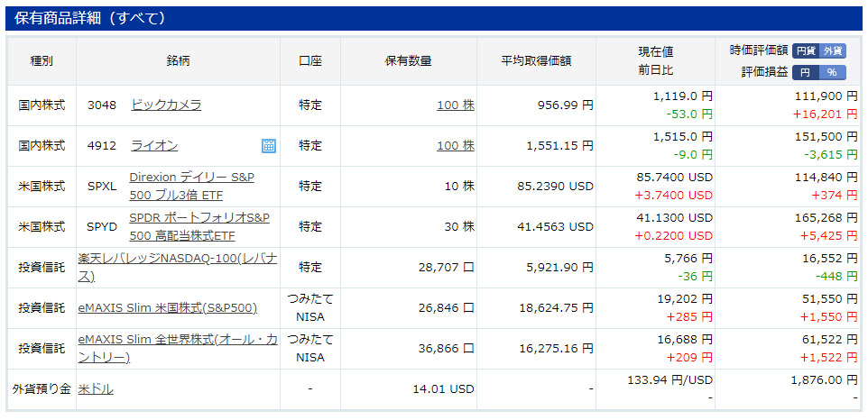Click the calendar icon beside ライオン
This screenshot has width=868, height=420.
click(269, 146)
